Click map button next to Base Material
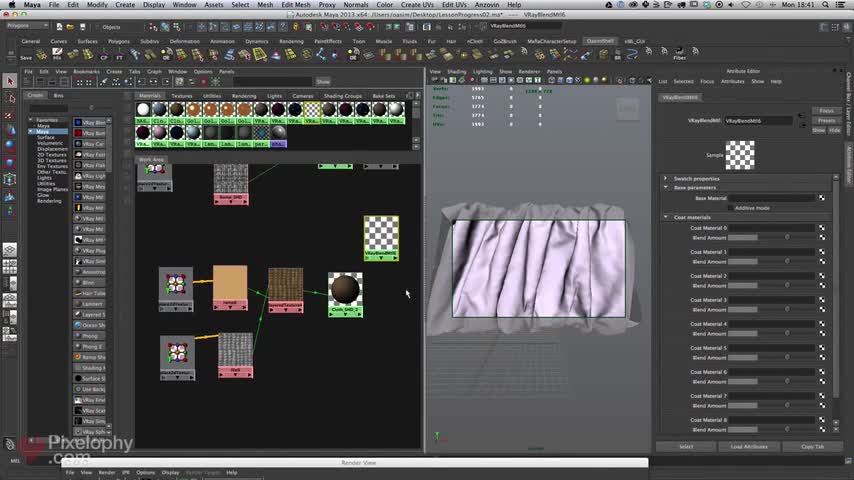 (822, 198)
